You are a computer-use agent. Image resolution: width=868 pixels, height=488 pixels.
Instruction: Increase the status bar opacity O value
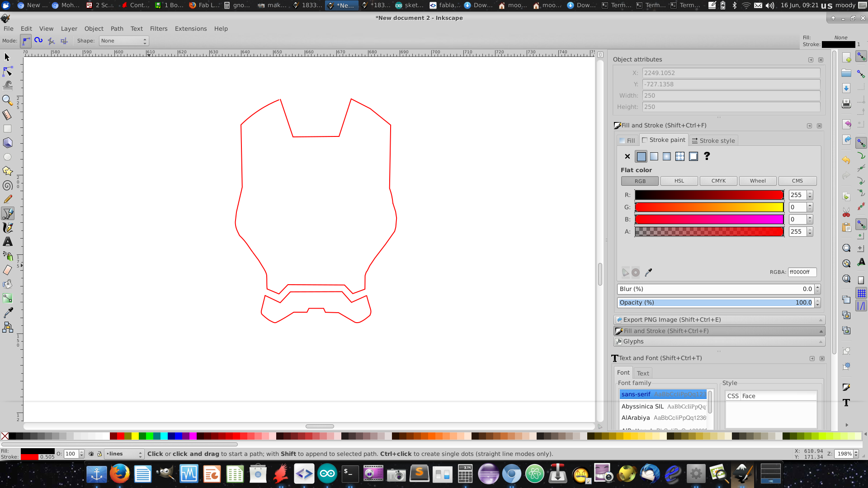tap(81, 452)
